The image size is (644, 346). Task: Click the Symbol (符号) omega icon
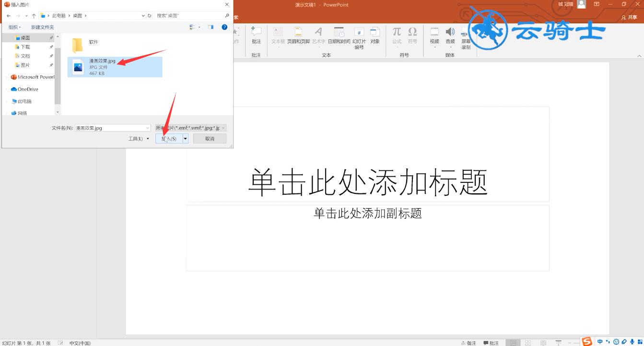(412, 36)
